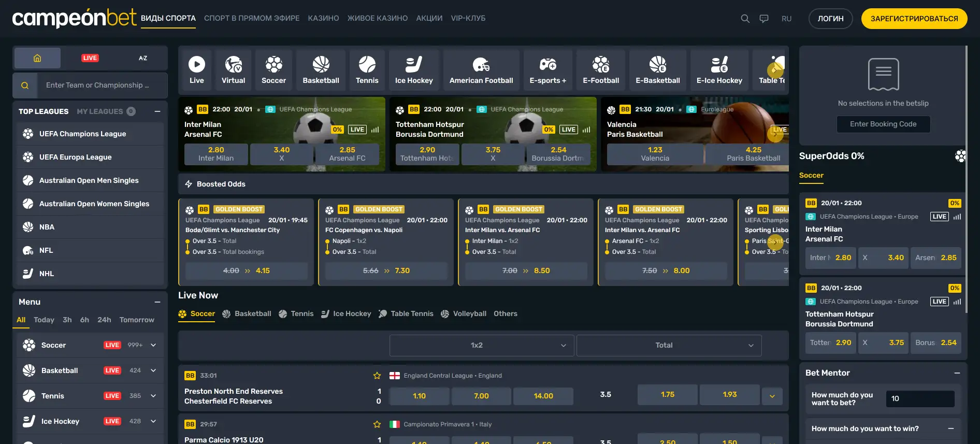Open the 1x2 market dropdown
Screen dimensions: 980x444
tap(481, 346)
